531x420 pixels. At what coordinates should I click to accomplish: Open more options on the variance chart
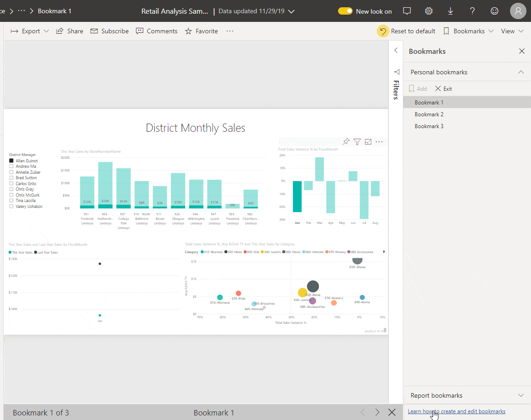coord(379,142)
